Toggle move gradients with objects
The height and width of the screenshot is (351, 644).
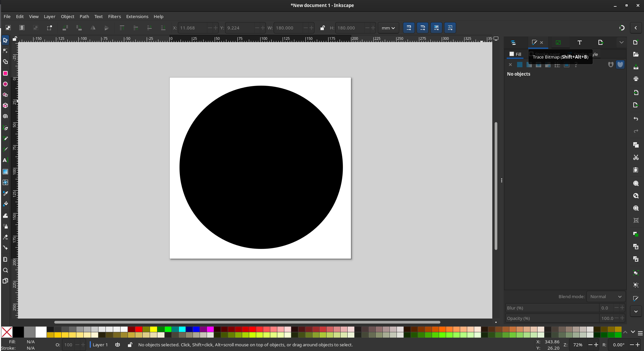point(436,28)
